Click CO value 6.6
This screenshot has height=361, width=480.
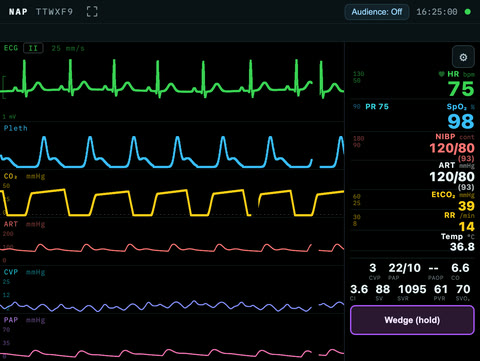[460, 268]
